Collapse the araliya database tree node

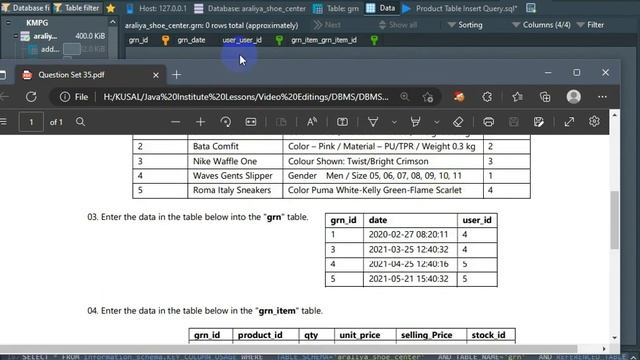(16, 36)
